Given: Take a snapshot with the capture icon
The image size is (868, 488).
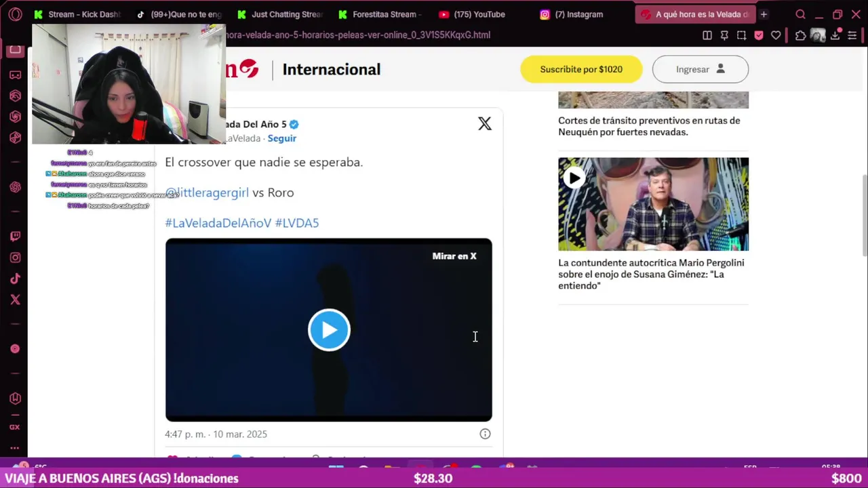Looking at the screenshot, I should pyautogui.click(x=741, y=35).
